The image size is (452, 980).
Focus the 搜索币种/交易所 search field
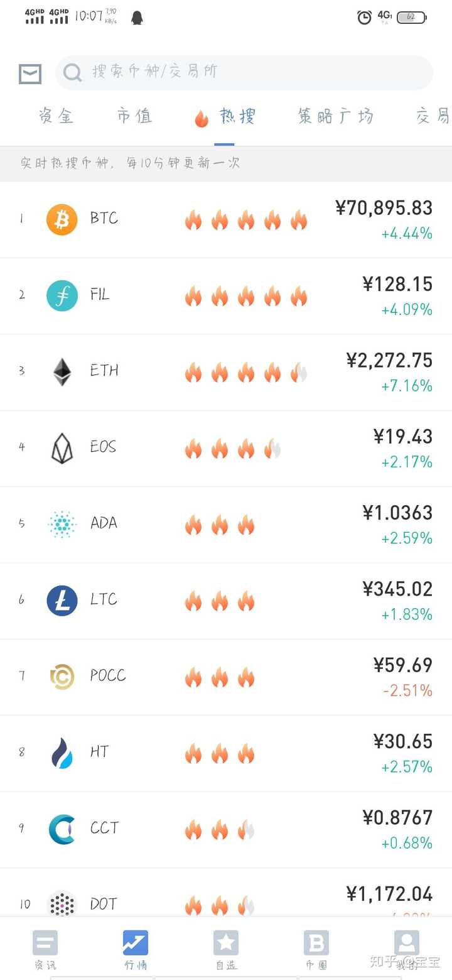[x=244, y=73]
